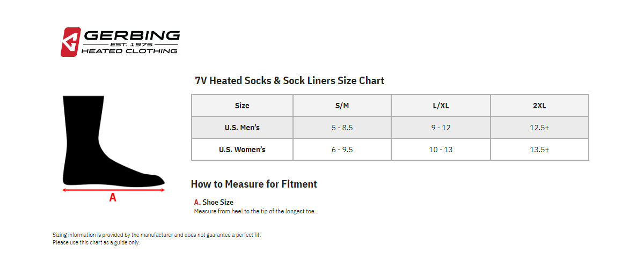The height and width of the screenshot is (268, 644).
Task: Click the U.S. Women's row label
Action: pyautogui.click(x=242, y=150)
